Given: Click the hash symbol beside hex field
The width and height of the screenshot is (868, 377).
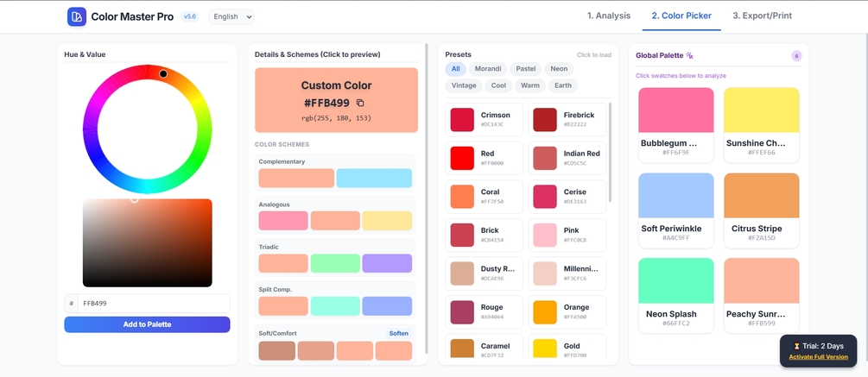Looking at the screenshot, I should coord(72,304).
